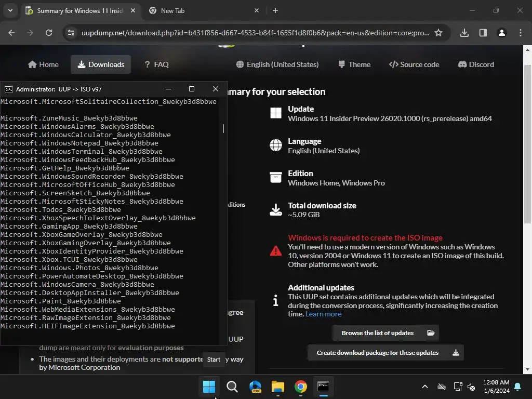
Task: Browse the list of updates button
Action: pos(385,333)
